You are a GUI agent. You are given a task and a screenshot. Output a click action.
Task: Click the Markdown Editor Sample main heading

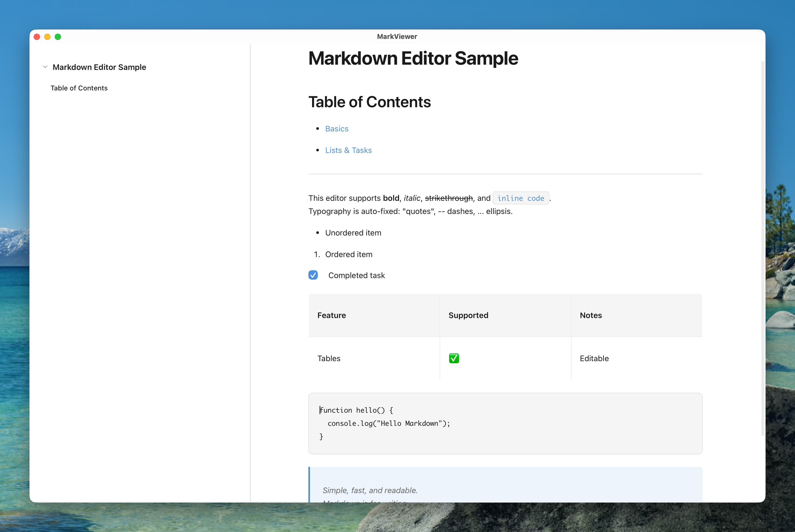413,58
